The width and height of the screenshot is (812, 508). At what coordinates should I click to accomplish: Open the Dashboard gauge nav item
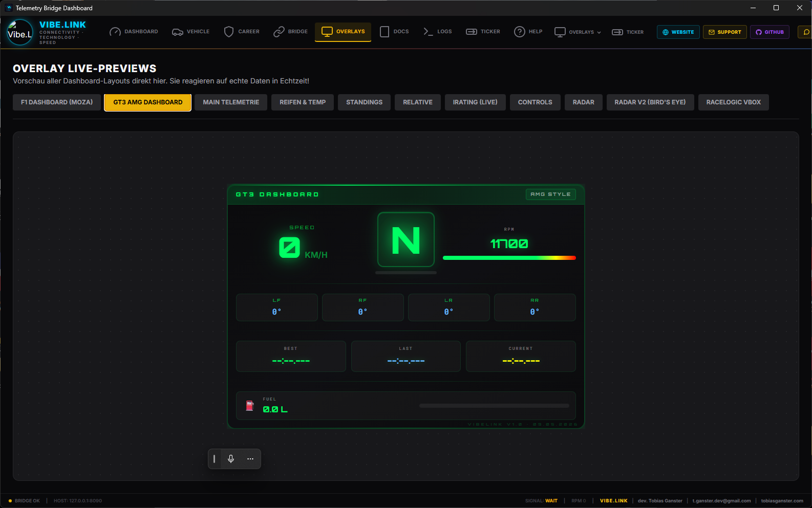click(x=134, y=32)
